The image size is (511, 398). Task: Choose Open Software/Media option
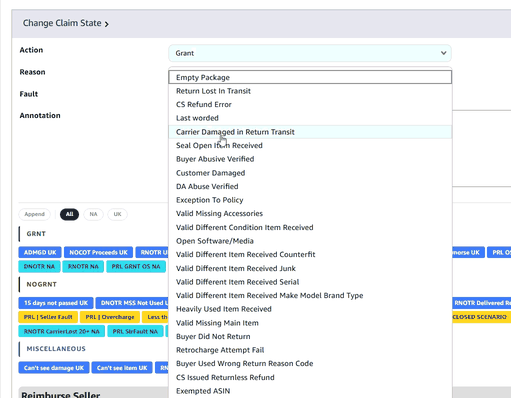310,241
